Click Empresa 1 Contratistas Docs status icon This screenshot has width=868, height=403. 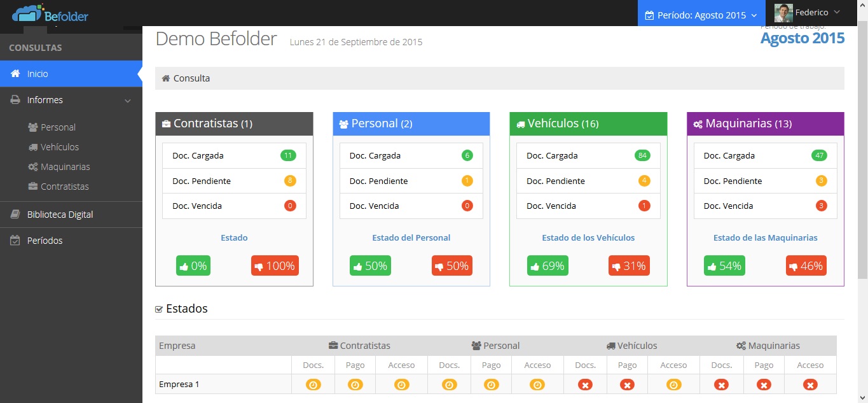[313, 385]
